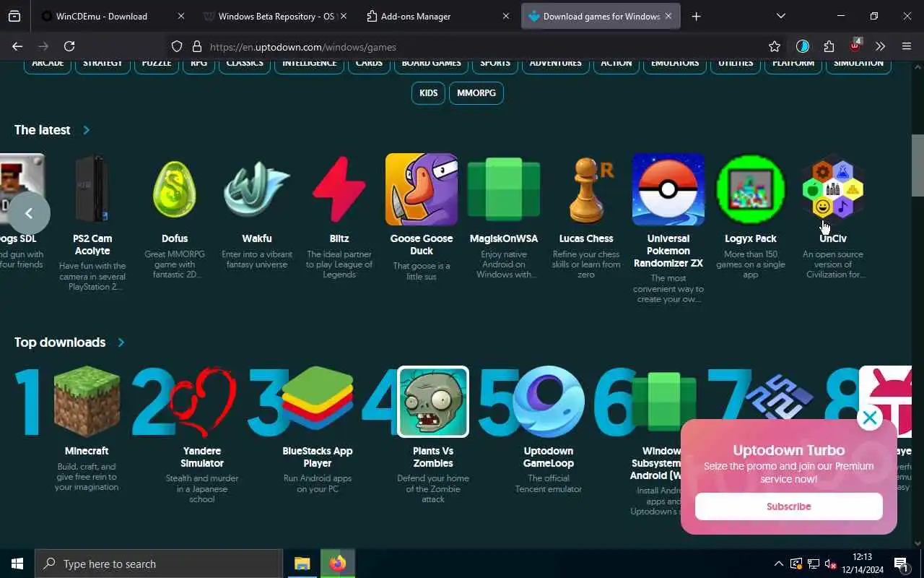Click the muted volume tray icon

click(x=830, y=564)
